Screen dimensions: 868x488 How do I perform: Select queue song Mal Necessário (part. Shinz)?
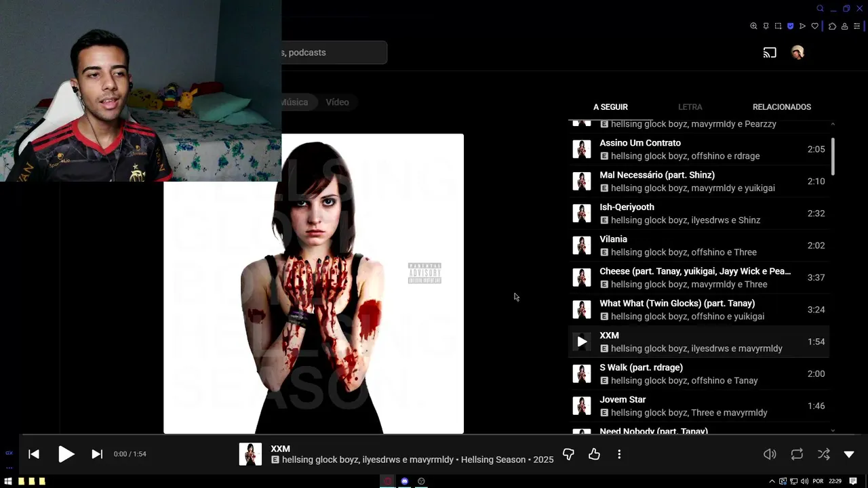tap(698, 181)
